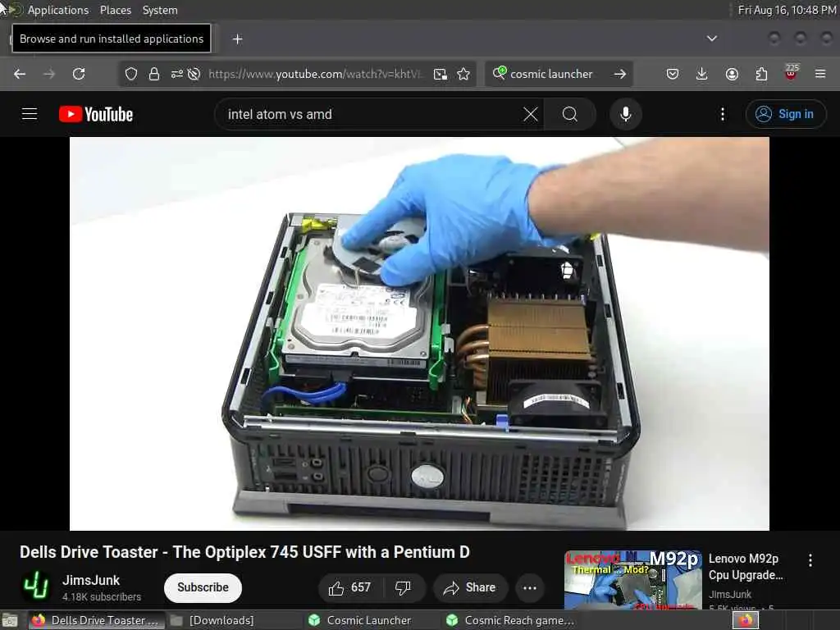Open JimsJunk channel name link

pos(91,580)
